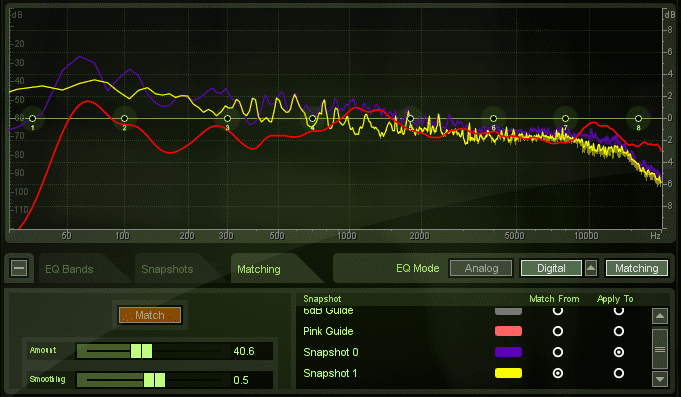
Task: Click the 1000 Hz frequency axis label
Action: coord(347,236)
